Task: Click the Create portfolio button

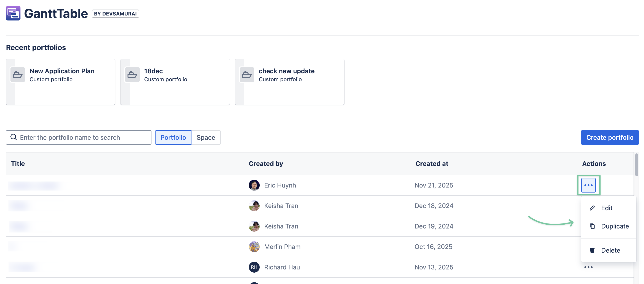Action: [x=609, y=137]
